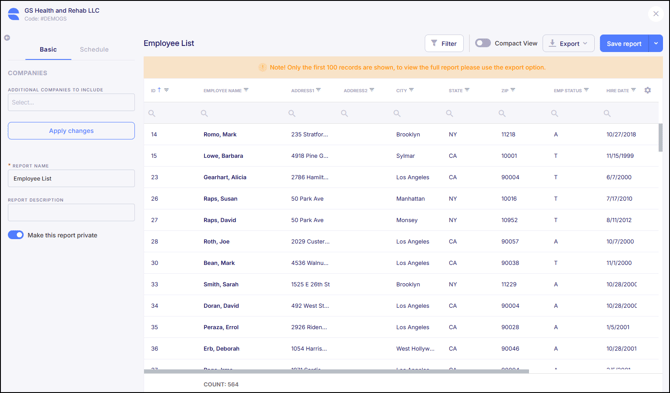Click the Report Description input field
Viewport: 670px width, 393px height.
pyautogui.click(x=71, y=212)
